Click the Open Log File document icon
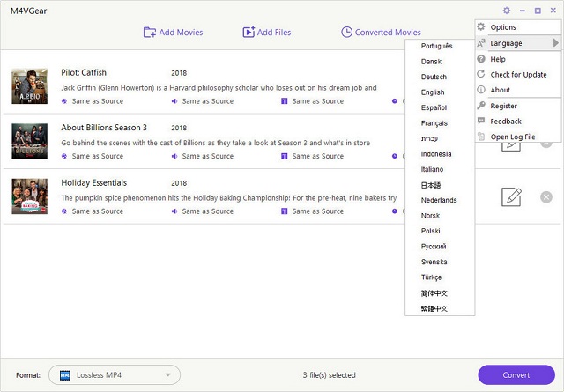Image resolution: width=564 pixels, height=392 pixels. click(481, 137)
